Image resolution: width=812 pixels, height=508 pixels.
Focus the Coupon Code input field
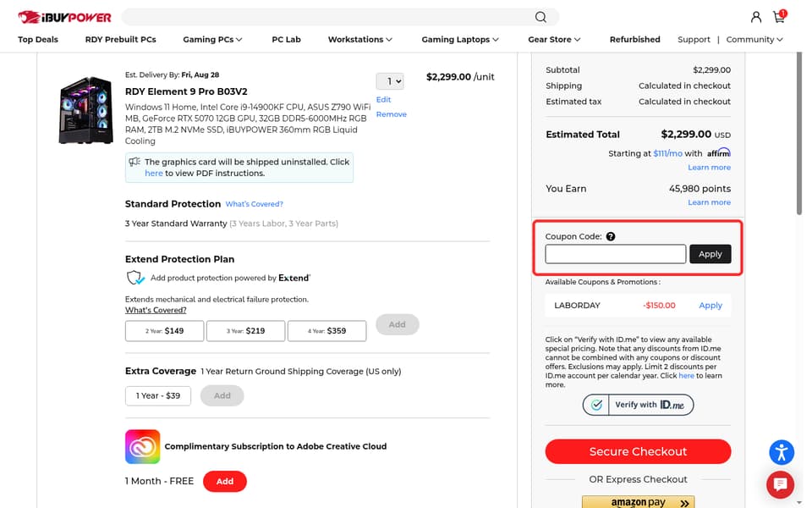point(615,254)
